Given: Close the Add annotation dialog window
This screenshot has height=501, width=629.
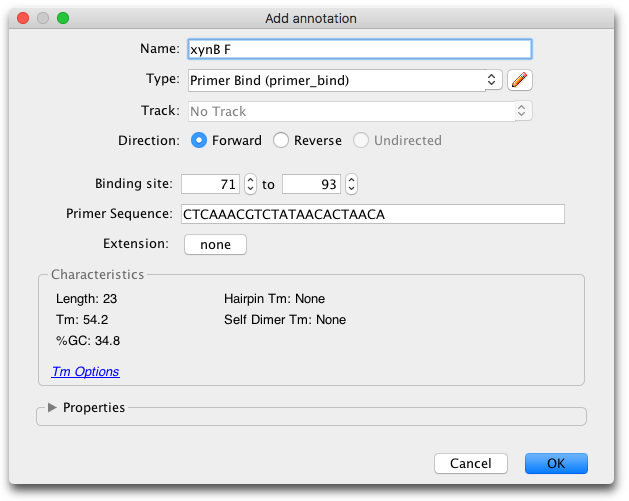Looking at the screenshot, I should 23,18.
